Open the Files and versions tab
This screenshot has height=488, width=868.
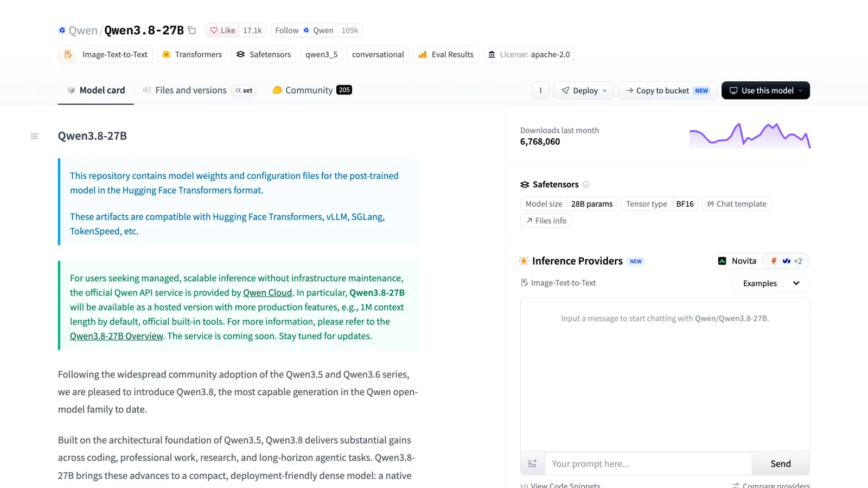(x=199, y=91)
